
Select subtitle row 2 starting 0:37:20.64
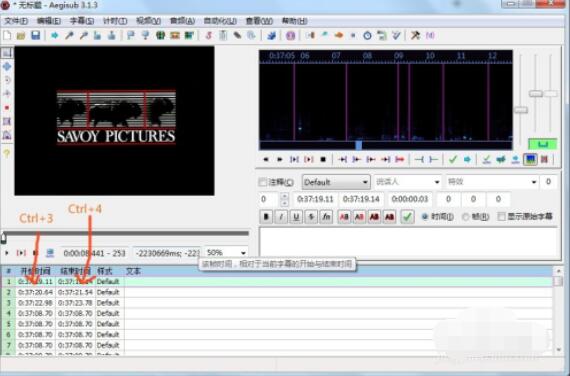[x=277, y=292]
